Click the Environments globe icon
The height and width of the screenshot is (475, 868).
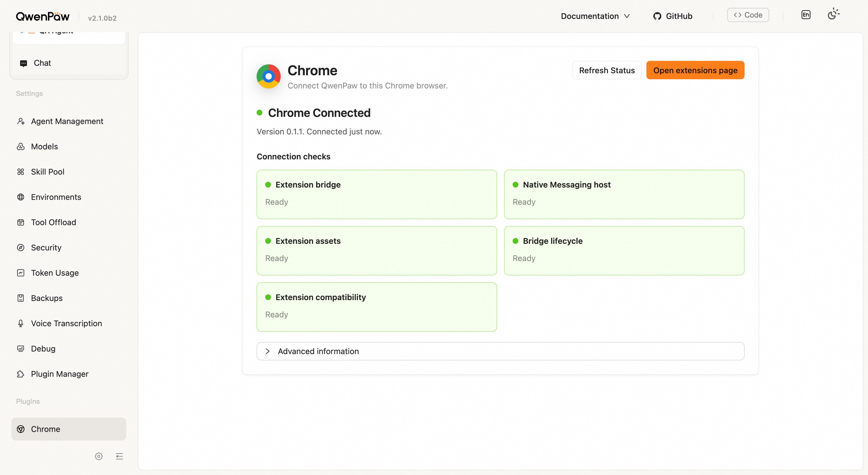(21, 197)
